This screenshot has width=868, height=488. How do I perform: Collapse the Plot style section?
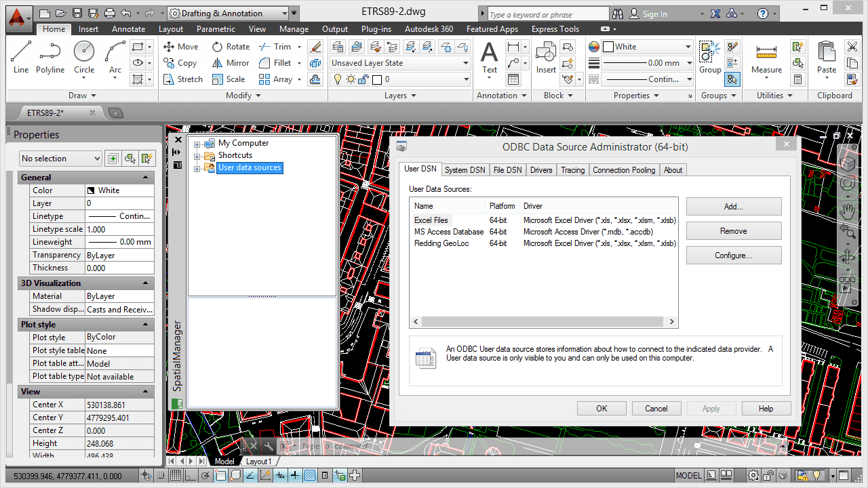pyautogui.click(x=146, y=325)
